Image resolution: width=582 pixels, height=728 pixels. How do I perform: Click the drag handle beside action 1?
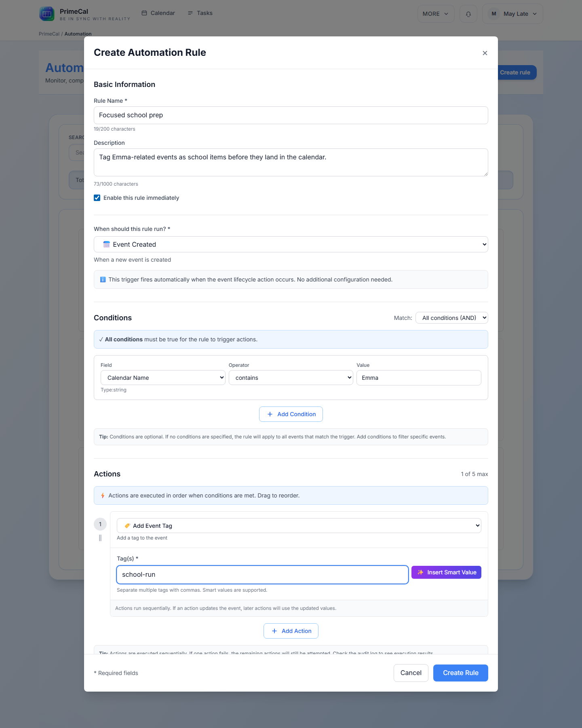(100, 538)
